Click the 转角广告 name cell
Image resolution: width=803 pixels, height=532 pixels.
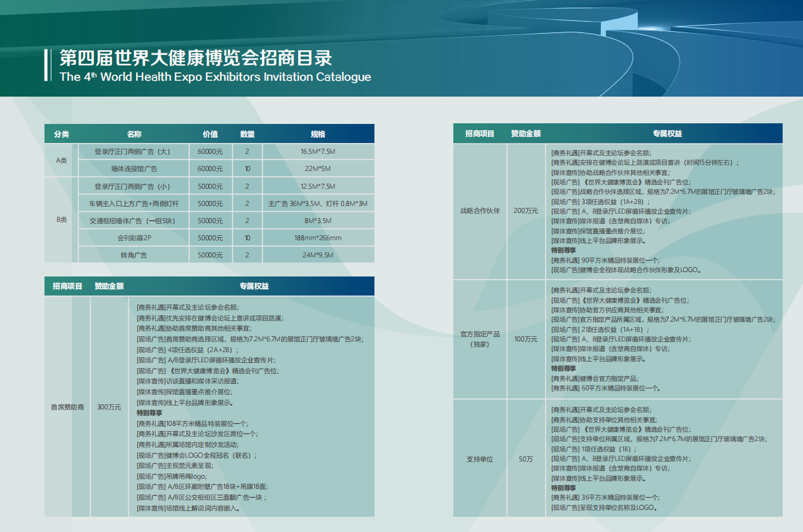134,256
